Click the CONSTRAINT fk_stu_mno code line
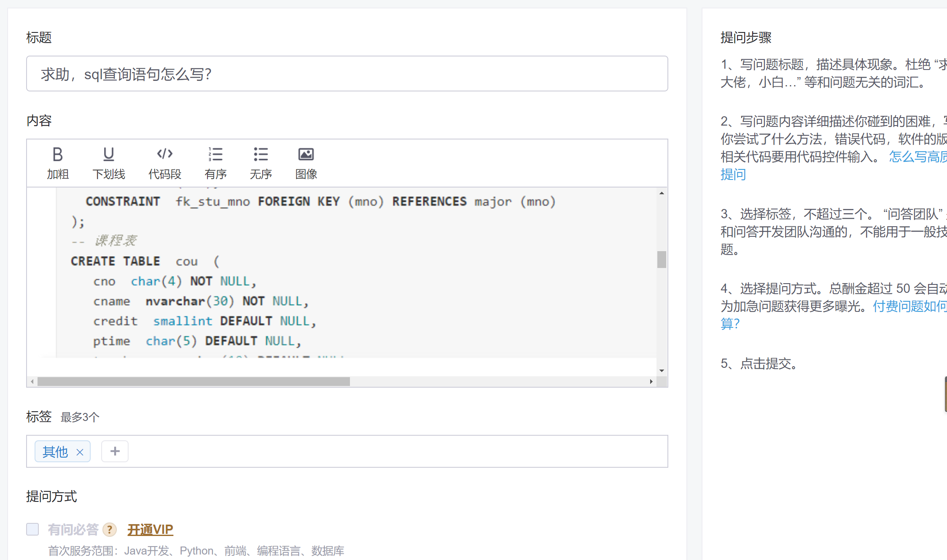Viewport: 947px width, 560px height. tap(320, 201)
